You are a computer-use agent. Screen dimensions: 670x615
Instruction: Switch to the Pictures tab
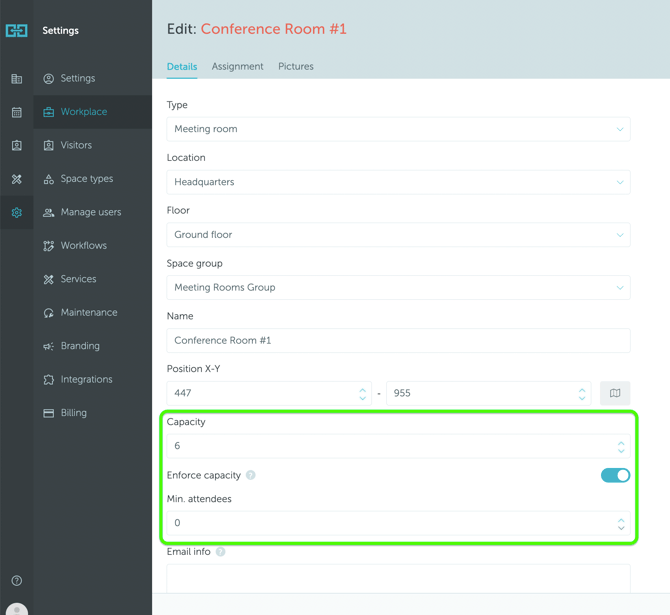(296, 67)
